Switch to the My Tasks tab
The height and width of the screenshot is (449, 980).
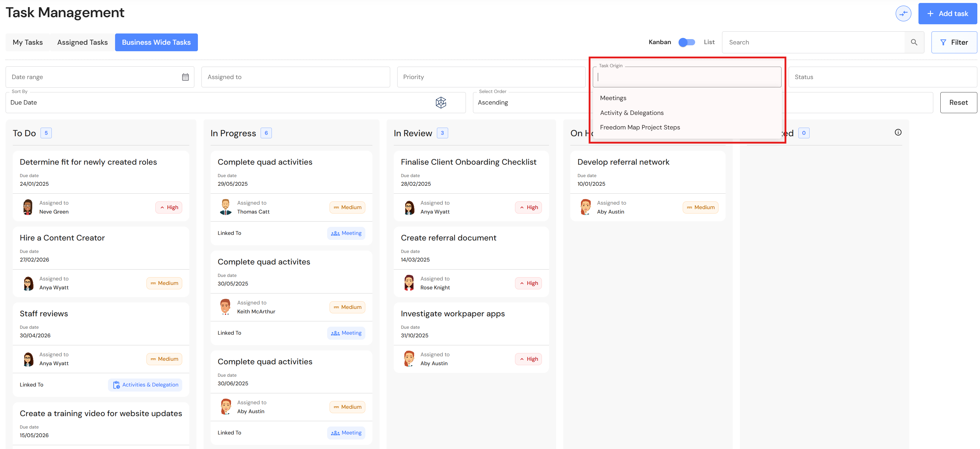coord(28,42)
